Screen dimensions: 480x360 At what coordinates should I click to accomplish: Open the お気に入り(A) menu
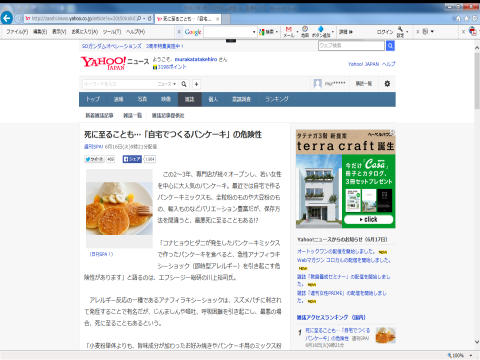pyautogui.click(x=85, y=32)
